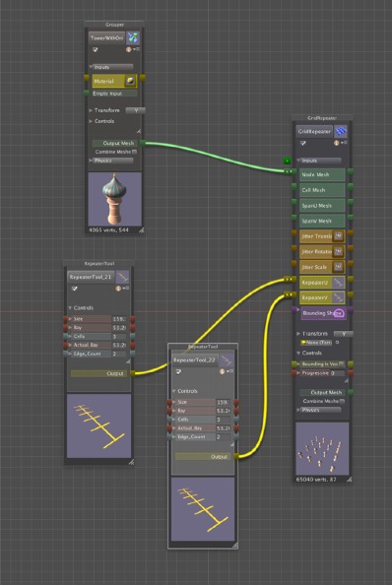The image size is (392, 585).
Task: Click the orange info icon on GridRepeater
Action: pos(337,143)
